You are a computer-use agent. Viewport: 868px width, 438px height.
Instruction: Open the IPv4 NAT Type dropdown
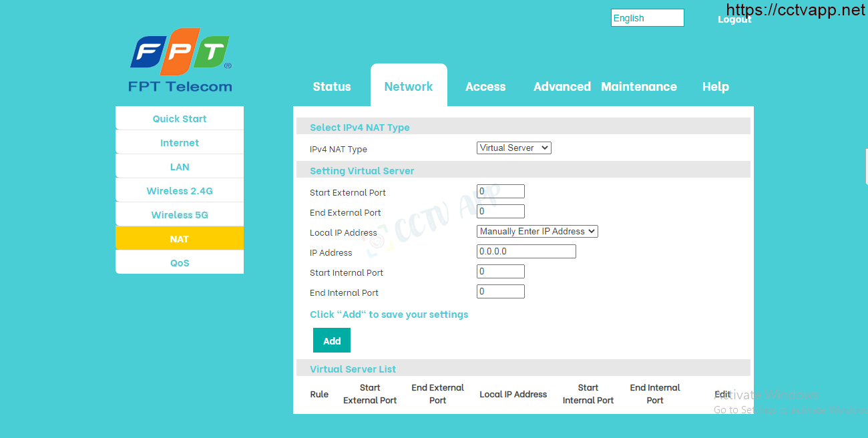513,148
